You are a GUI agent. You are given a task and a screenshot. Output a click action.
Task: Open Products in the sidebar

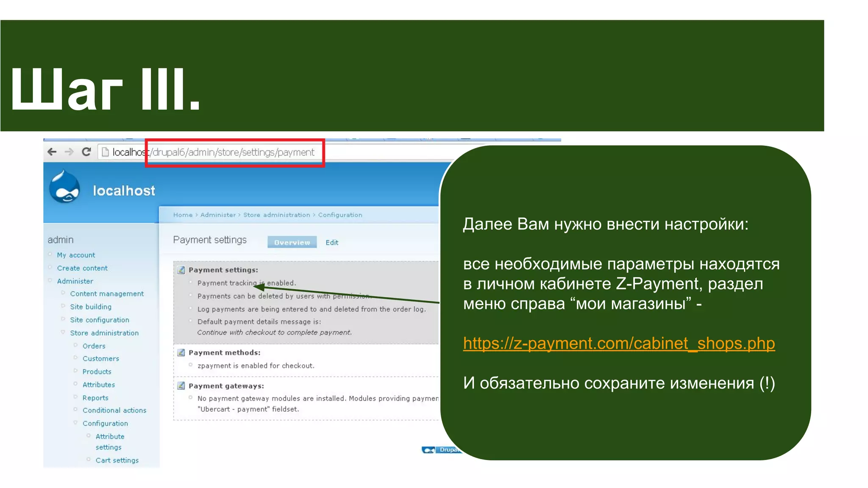(97, 372)
